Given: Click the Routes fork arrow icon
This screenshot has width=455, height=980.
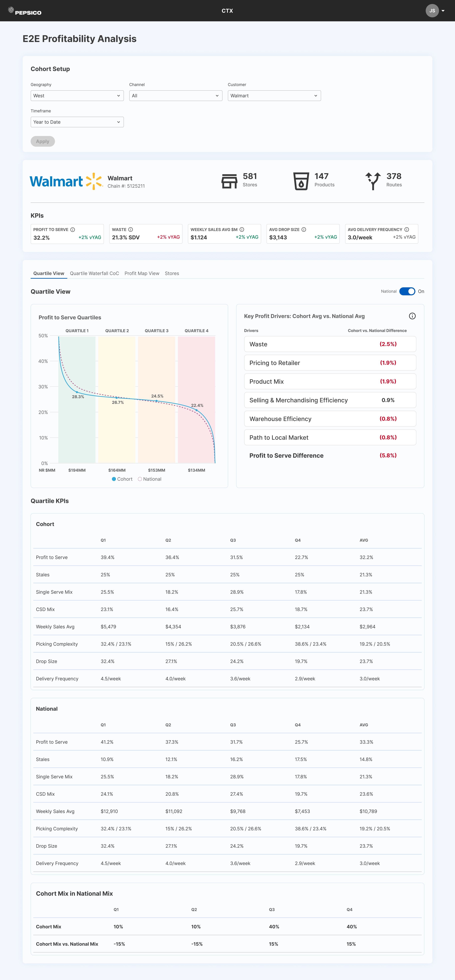Looking at the screenshot, I should [x=373, y=181].
